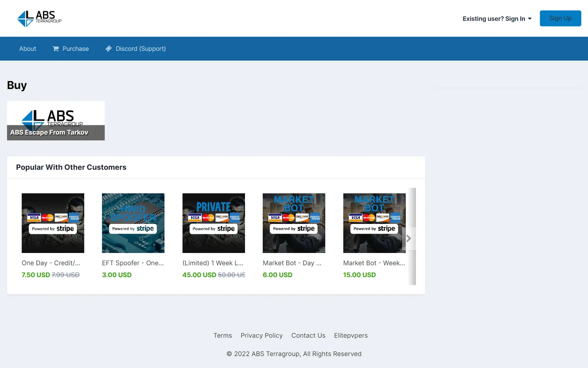Advance the product carousel with next arrow
This screenshot has width=588, height=368.
[408, 238]
